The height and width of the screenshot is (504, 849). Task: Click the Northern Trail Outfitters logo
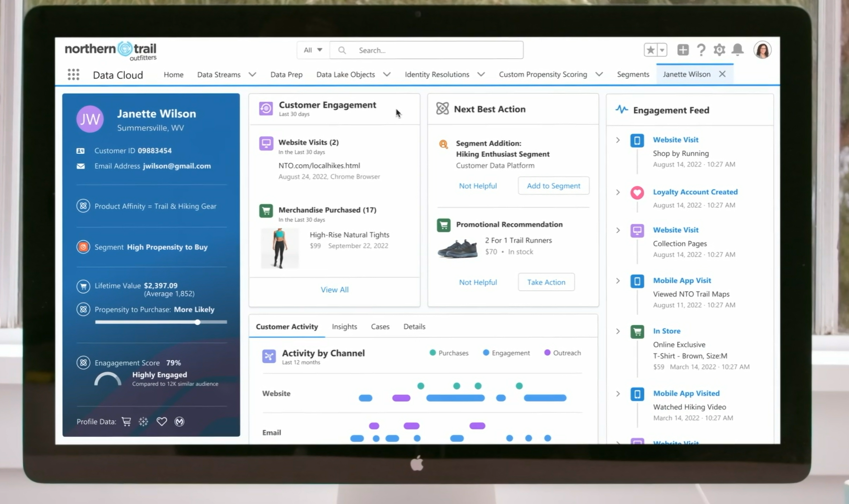111,51
